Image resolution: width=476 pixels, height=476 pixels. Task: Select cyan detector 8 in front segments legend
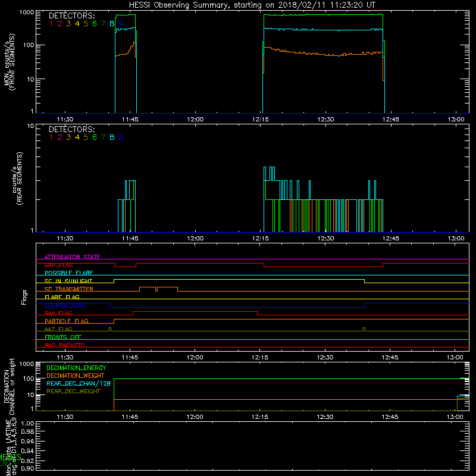[112, 24]
